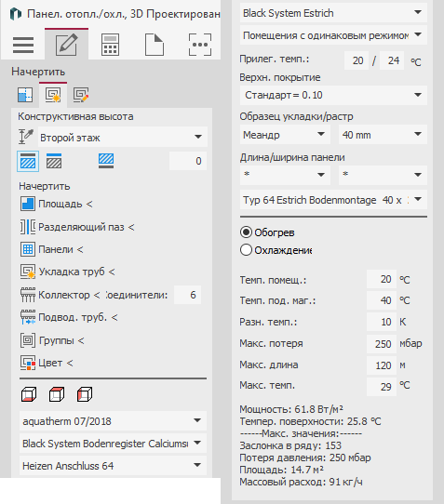Click the Разделяющий паз icon
Viewport: 444px width, 504px height.
[28, 227]
